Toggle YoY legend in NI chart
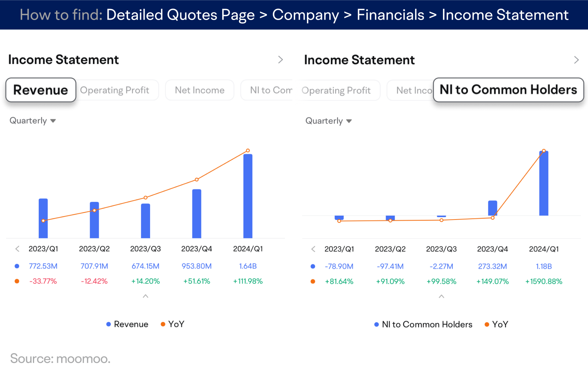Screen dimensions: 588x374 click(x=496, y=325)
